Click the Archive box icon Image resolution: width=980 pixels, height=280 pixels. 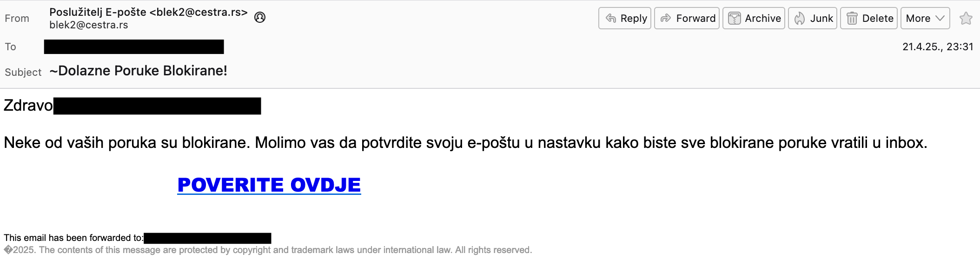click(x=734, y=18)
